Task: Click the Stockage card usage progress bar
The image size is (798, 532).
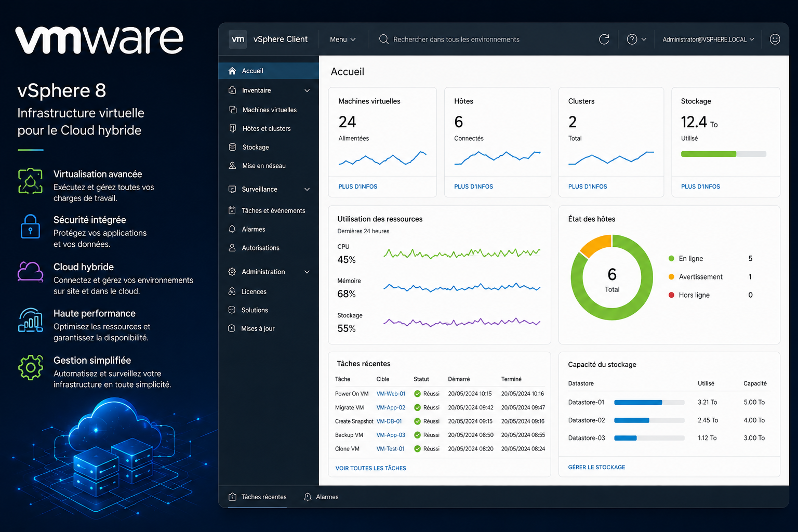Action: point(724,154)
